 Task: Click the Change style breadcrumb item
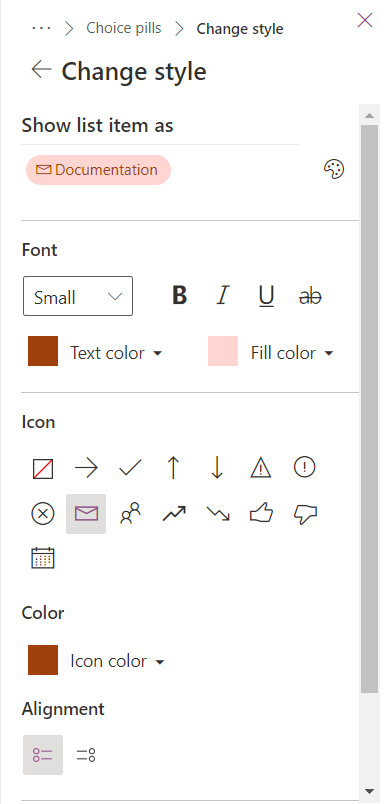(240, 29)
